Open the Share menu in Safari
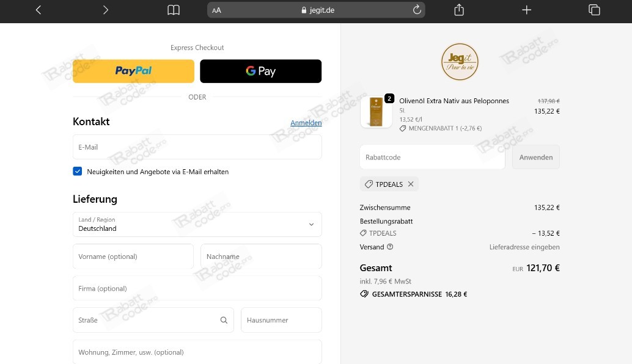The height and width of the screenshot is (364, 632). click(458, 10)
